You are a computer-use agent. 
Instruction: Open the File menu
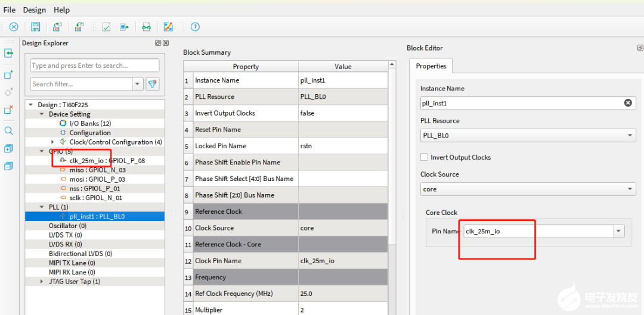click(x=10, y=10)
